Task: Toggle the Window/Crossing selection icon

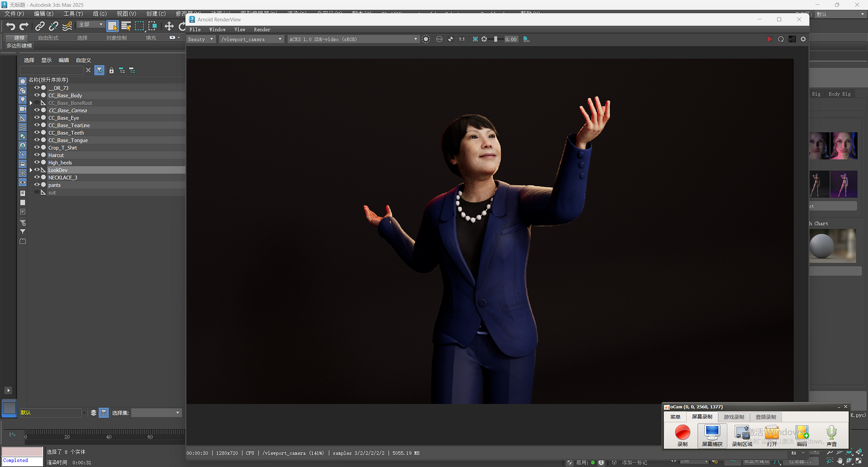Action: click(x=153, y=26)
